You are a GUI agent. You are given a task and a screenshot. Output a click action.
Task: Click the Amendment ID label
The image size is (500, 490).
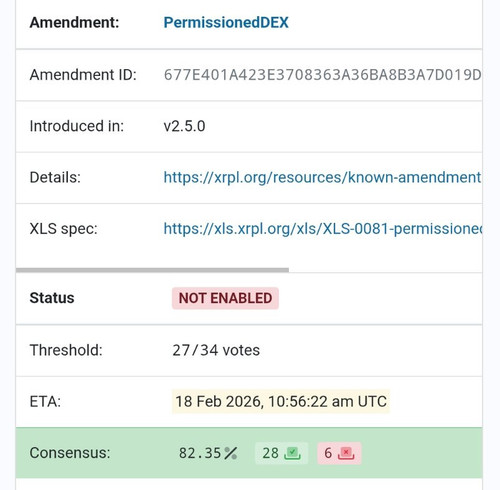[83, 75]
